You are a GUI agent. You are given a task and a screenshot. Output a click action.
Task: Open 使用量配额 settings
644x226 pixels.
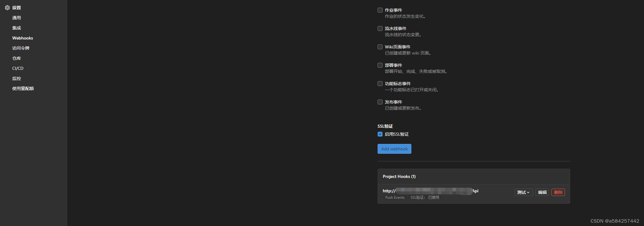23,89
